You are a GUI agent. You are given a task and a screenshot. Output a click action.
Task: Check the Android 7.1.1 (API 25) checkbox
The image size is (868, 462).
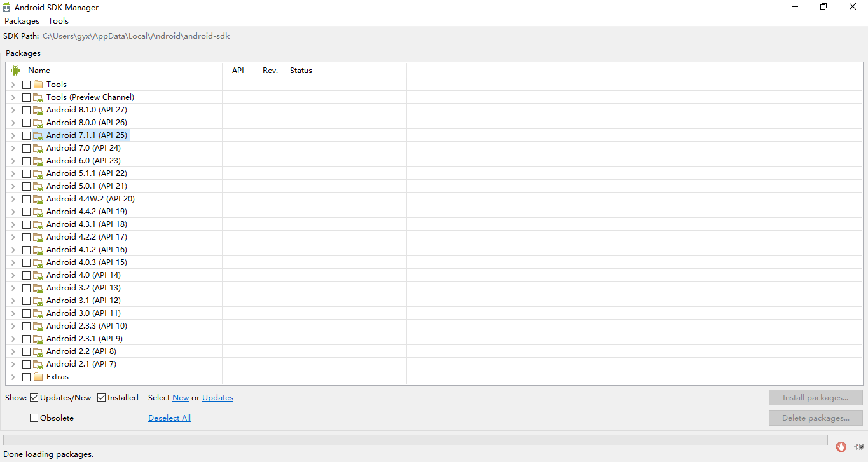tap(26, 135)
